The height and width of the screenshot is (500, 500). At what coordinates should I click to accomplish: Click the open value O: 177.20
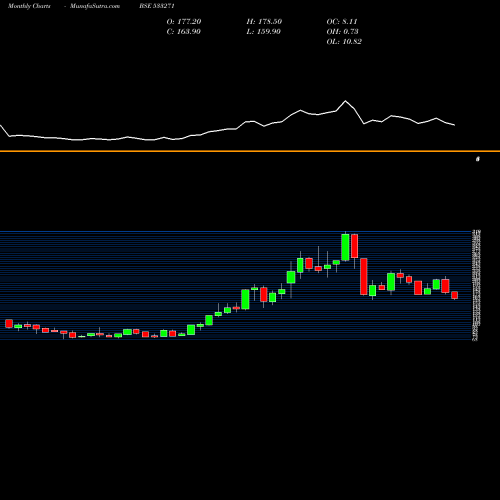click(184, 22)
